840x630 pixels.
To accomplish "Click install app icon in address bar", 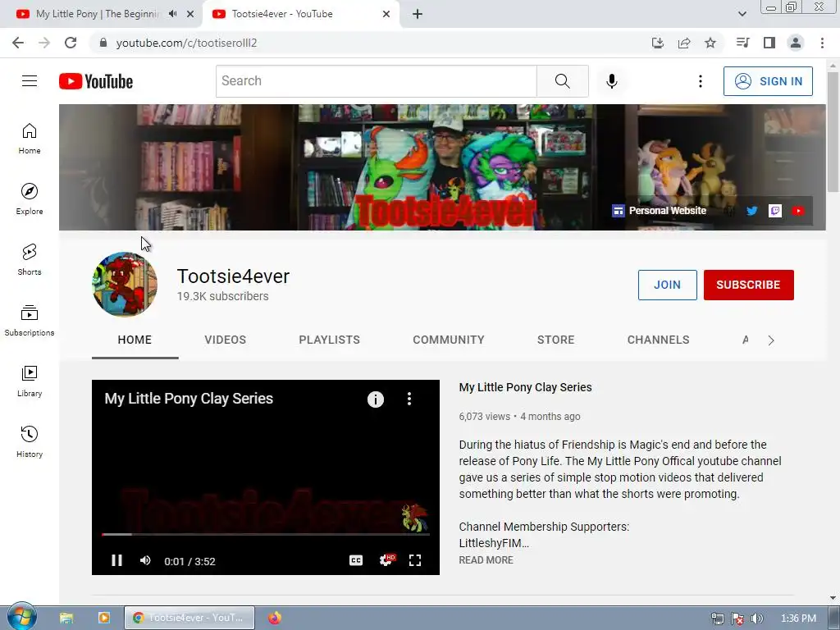I will coord(658,43).
